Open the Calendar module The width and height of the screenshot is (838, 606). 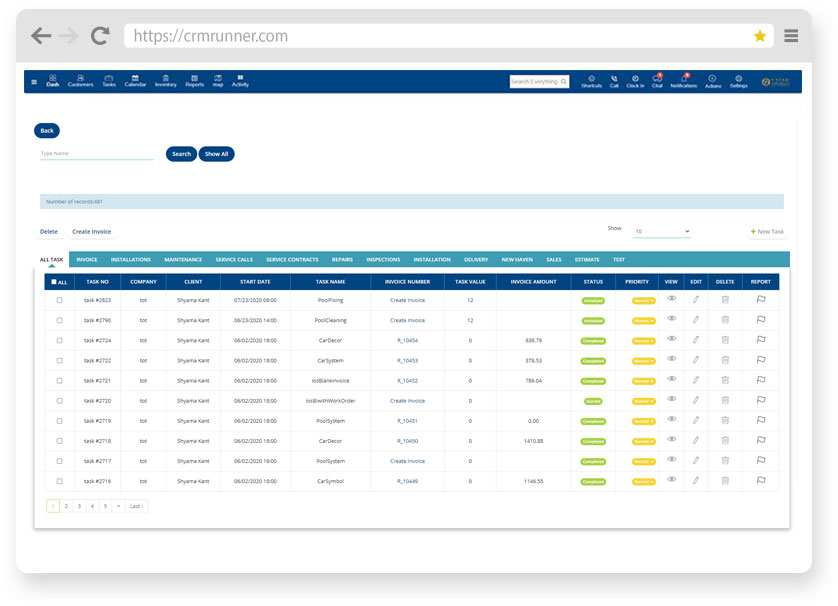(x=136, y=82)
